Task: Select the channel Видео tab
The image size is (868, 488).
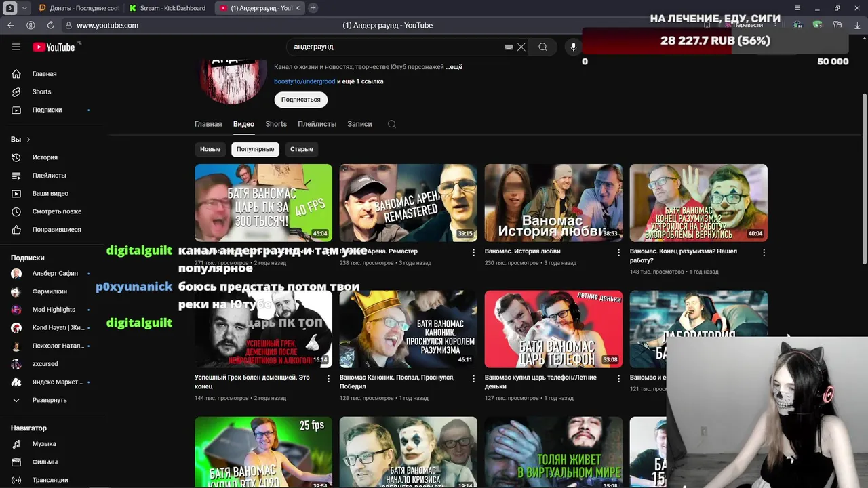Action: pos(243,124)
